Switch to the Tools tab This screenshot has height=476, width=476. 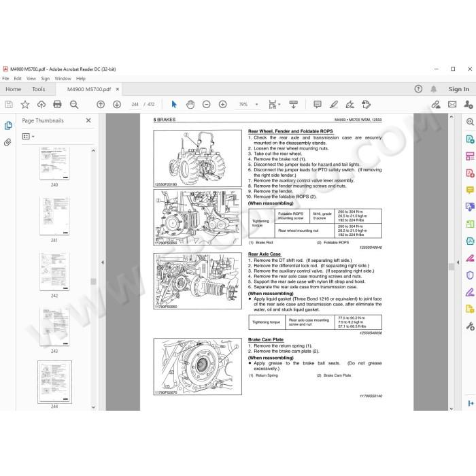[39, 89]
